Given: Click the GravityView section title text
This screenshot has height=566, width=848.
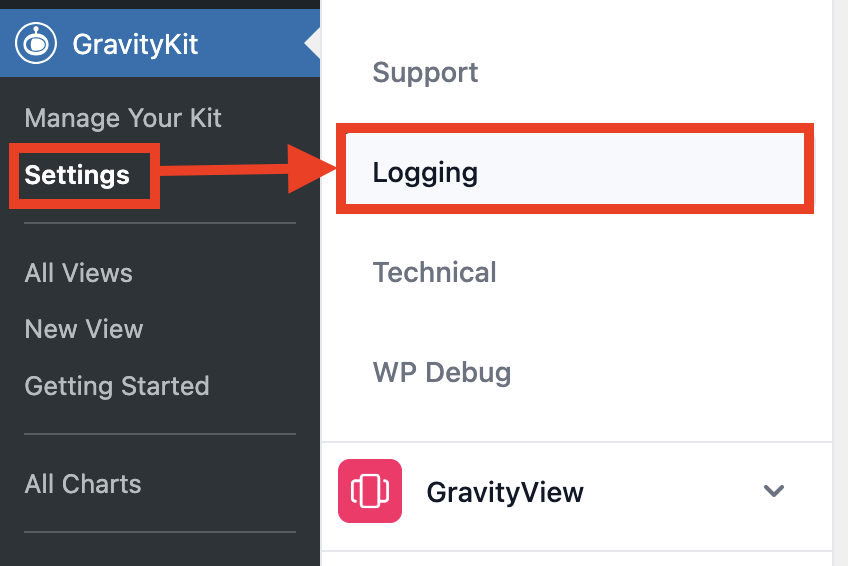Looking at the screenshot, I should (x=505, y=492).
